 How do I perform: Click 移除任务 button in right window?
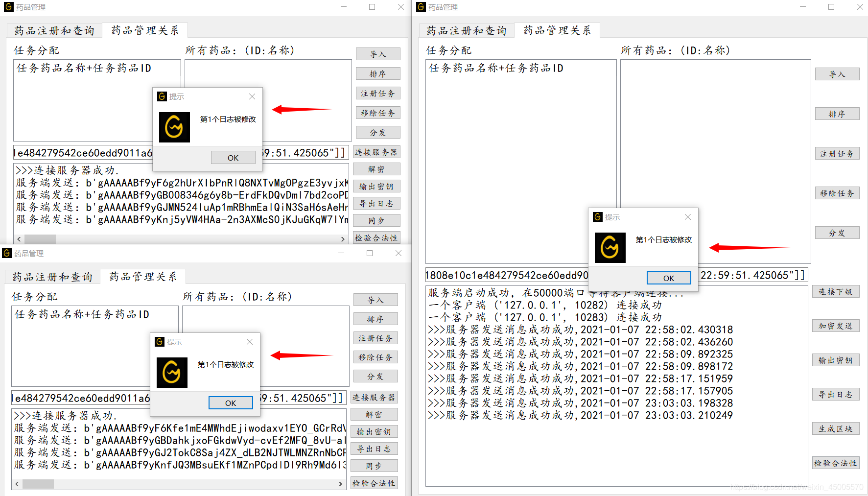(x=837, y=193)
